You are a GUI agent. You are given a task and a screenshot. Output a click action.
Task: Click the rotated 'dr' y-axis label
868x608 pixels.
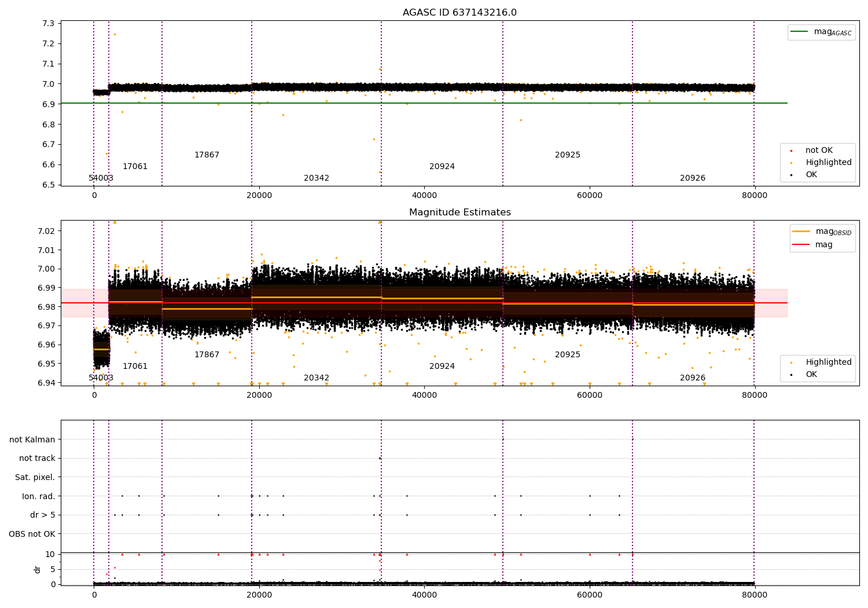coord(38,569)
